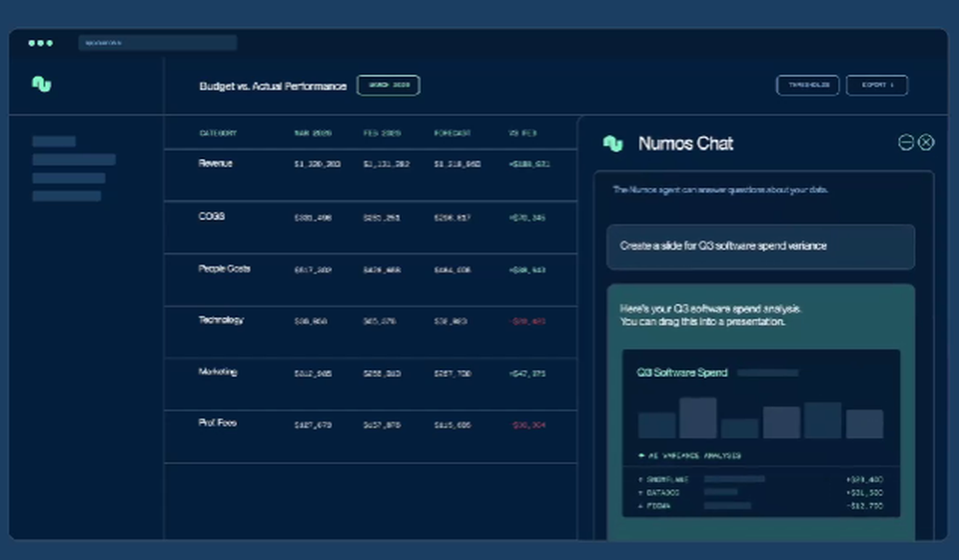The height and width of the screenshot is (560, 959).
Task: Click the AI sparkle icon beside Variance Analysis
Action: click(x=641, y=455)
